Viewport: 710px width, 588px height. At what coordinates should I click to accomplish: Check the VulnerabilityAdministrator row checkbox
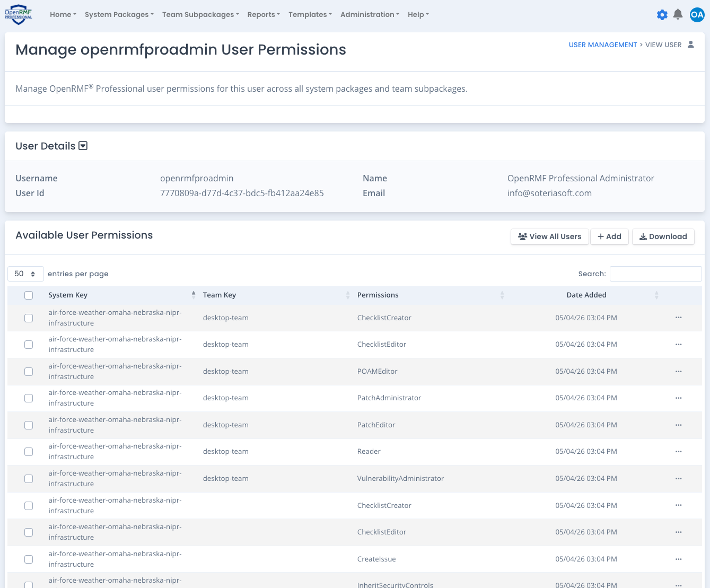[29, 479]
